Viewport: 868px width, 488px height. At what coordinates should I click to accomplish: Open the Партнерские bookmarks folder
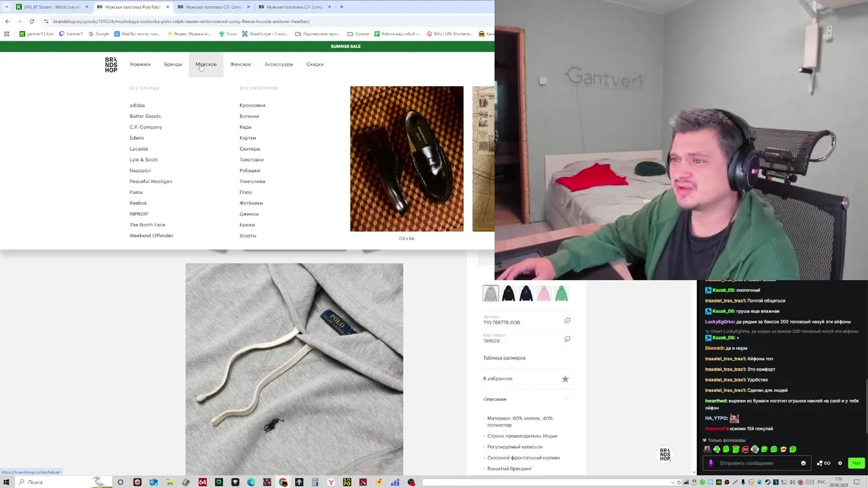click(x=318, y=34)
